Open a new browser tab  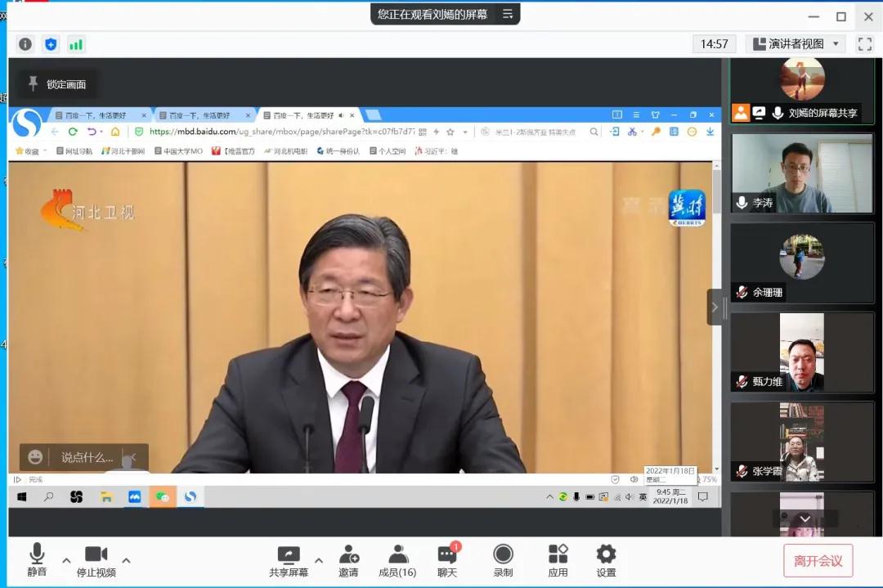point(373,115)
